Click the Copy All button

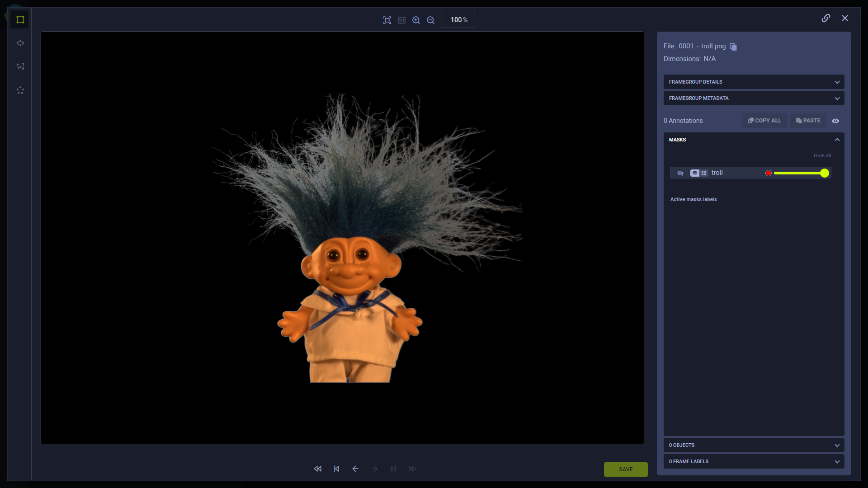pyautogui.click(x=764, y=121)
